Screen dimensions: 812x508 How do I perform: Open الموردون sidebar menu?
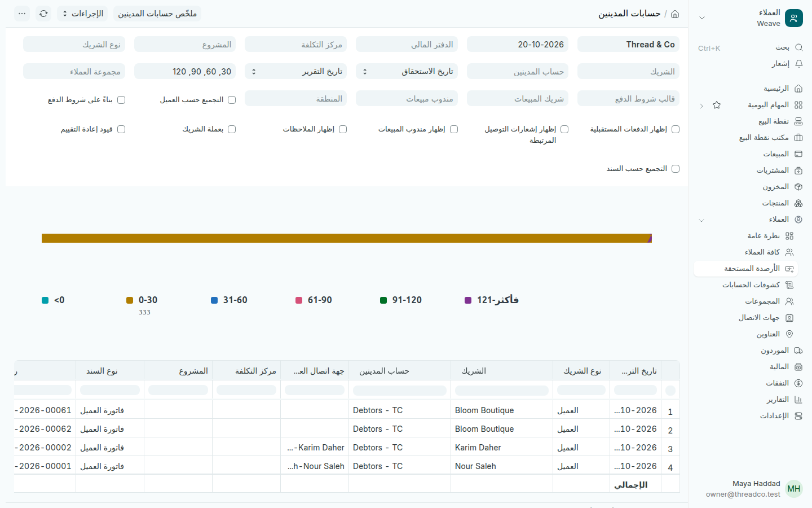tap(750, 351)
